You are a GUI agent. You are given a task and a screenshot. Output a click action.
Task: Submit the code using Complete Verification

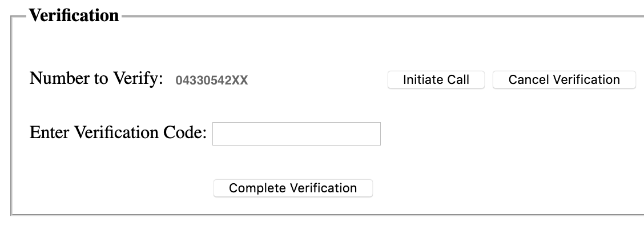click(x=293, y=188)
